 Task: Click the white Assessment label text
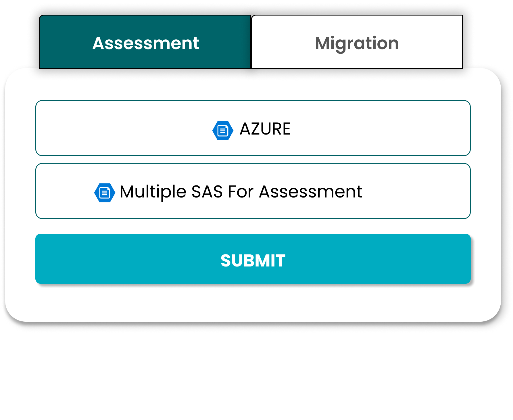pyautogui.click(x=146, y=43)
